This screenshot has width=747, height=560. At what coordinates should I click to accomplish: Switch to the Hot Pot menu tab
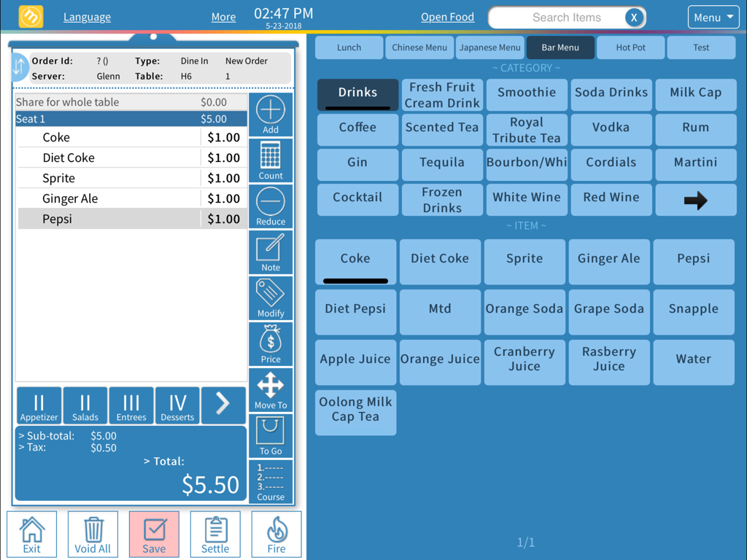coord(630,47)
